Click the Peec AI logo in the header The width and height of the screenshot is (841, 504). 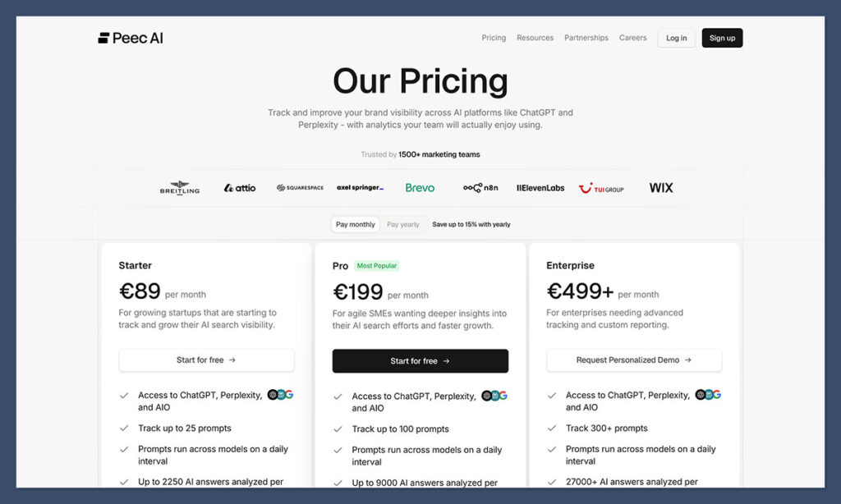coord(131,37)
